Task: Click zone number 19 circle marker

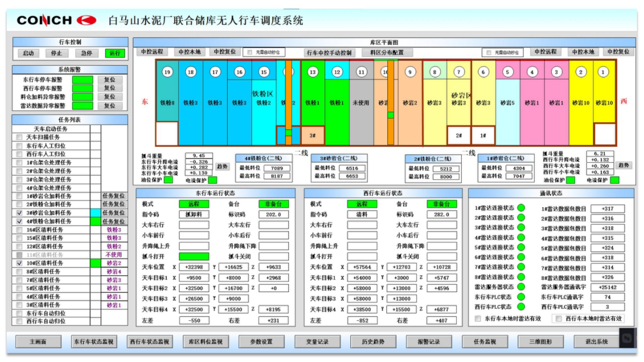Action: point(167,72)
